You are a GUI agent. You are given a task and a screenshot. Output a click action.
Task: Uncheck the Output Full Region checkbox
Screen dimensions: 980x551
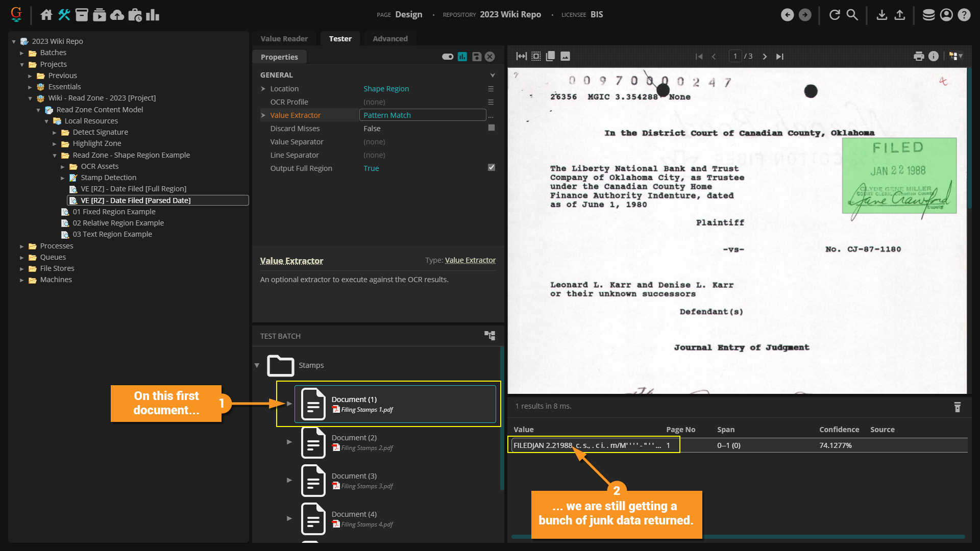(491, 167)
